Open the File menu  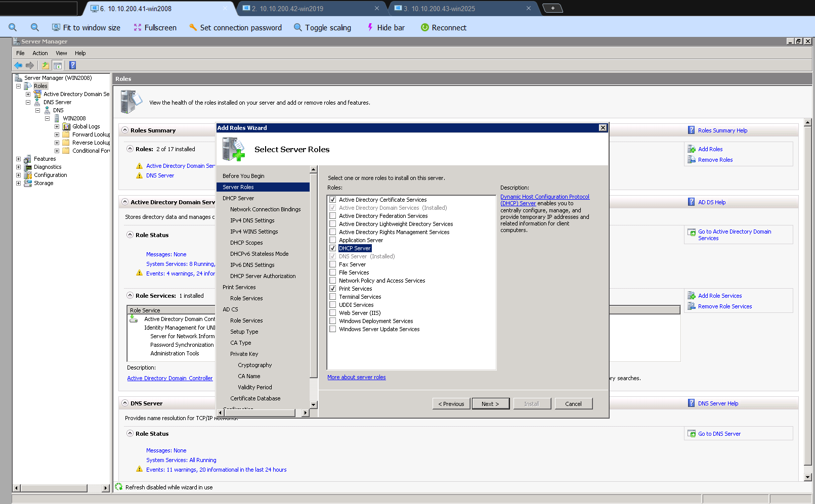pos(20,53)
